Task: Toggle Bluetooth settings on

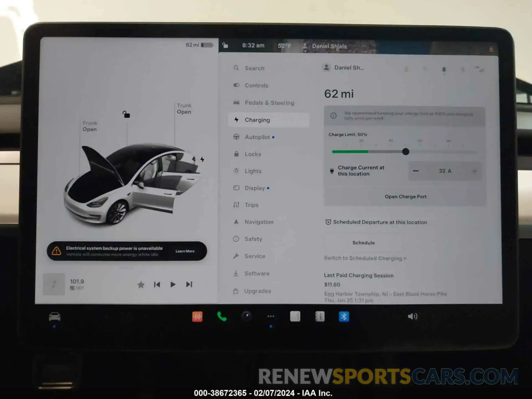Action: [x=344, y=316]
